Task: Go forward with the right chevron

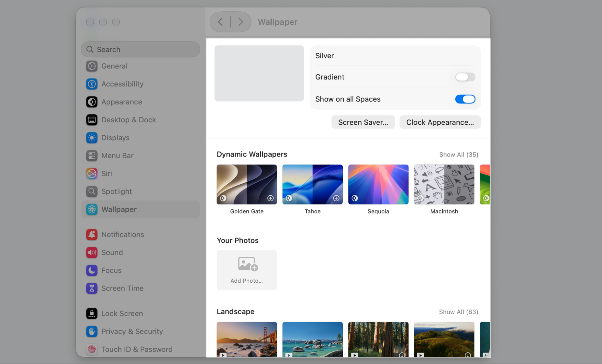Action: tap(241, 22)
